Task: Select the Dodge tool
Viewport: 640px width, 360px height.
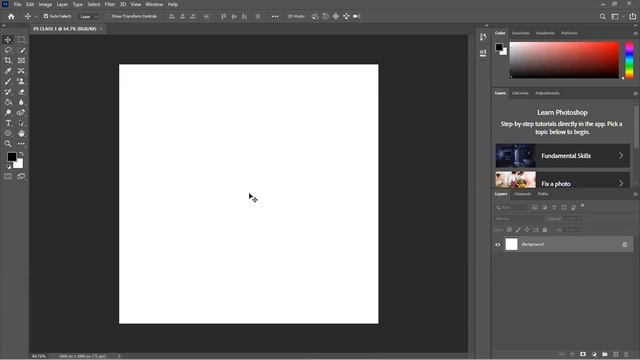Action: click(x=8, y=113)
